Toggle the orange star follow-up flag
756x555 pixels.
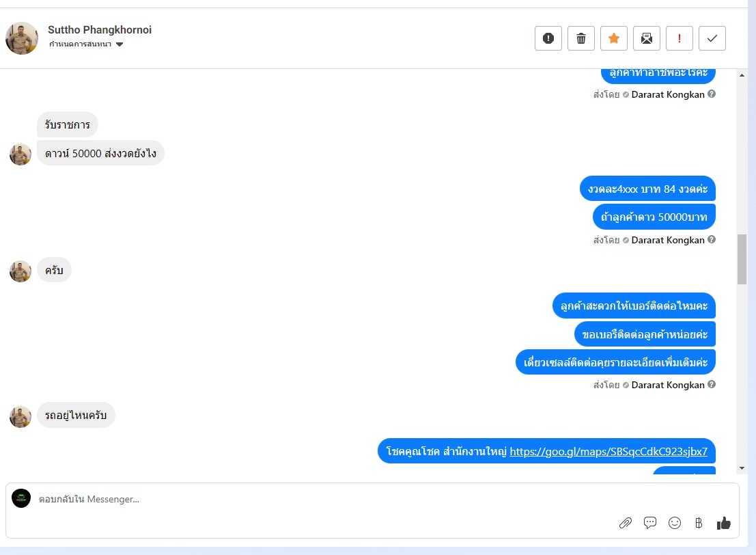click(x=614, y=38)
